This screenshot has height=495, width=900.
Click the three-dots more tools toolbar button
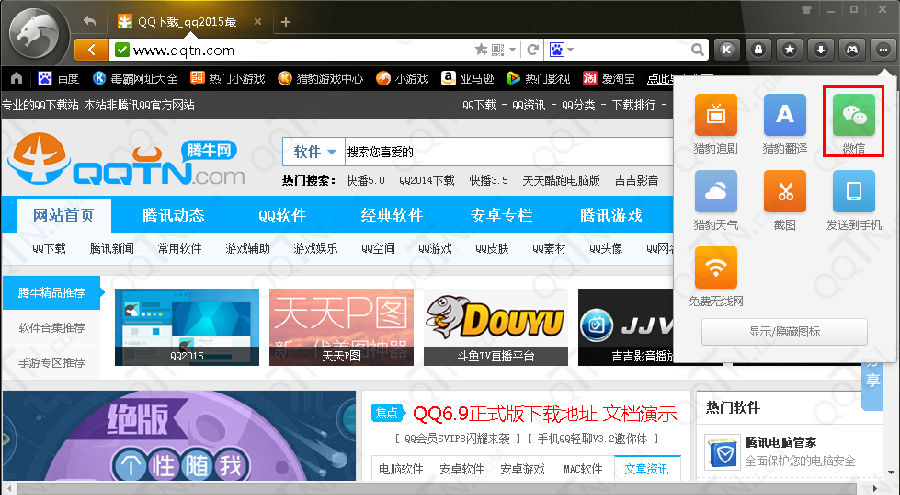point(883,49)
